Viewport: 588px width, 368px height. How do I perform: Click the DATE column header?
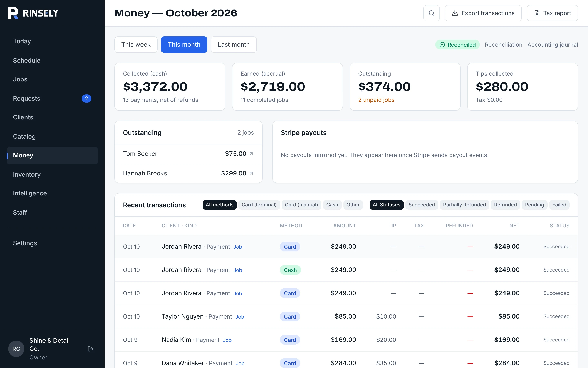[129, 226]
